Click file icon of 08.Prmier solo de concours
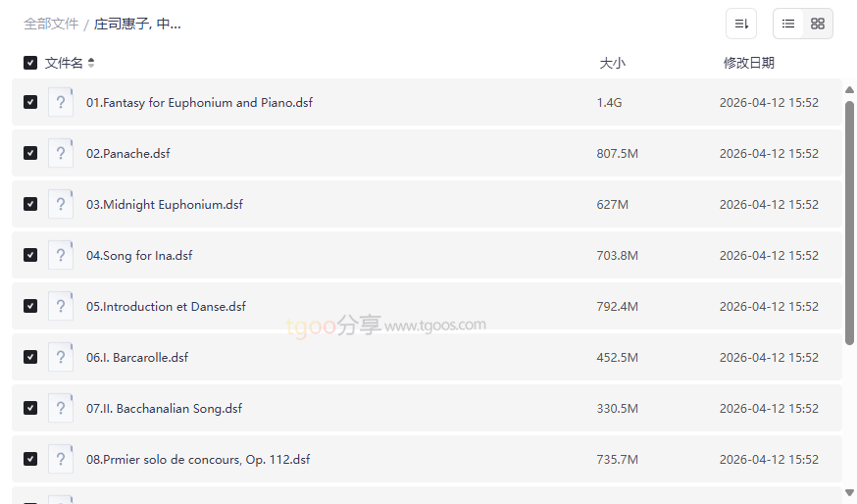 click(61, 459)
